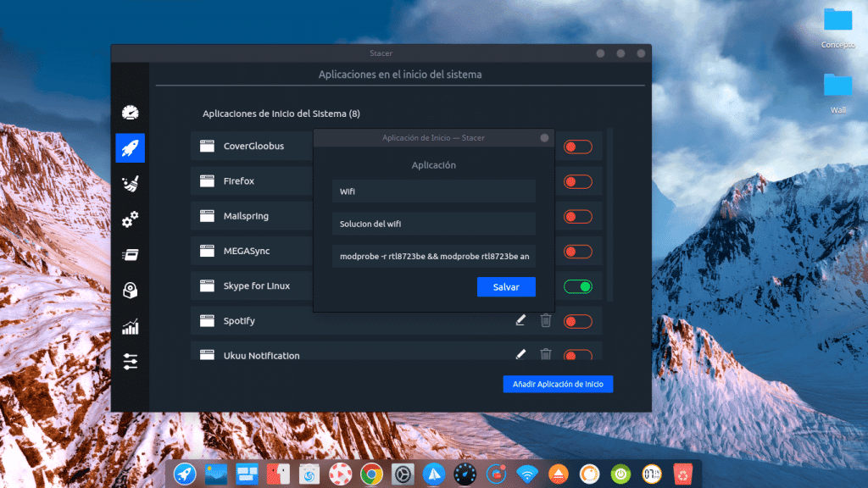The height and width of the screenshot is (488, 868).
Task: Toggle Firefox startup switch
Action: 578,181
